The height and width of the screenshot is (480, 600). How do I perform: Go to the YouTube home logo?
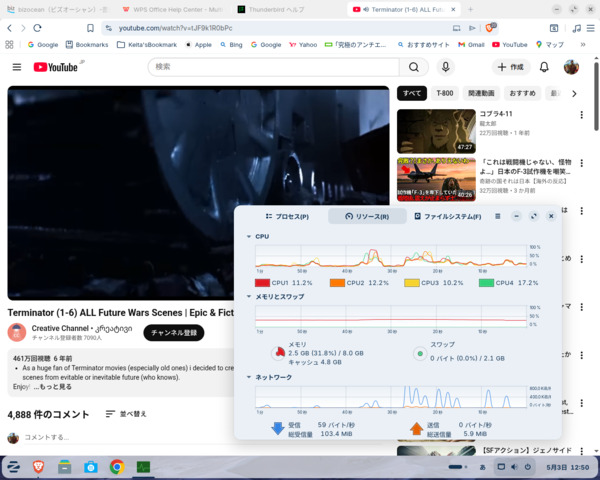pos(56,67)
